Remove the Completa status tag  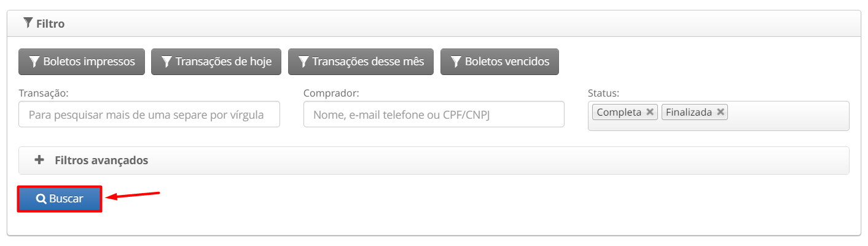[x=649, y=112]
